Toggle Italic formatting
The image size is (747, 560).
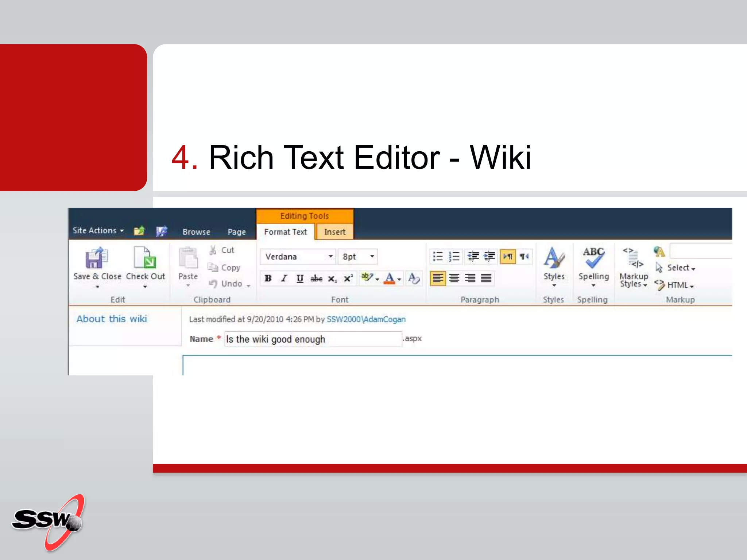click(x=284, y=279)
